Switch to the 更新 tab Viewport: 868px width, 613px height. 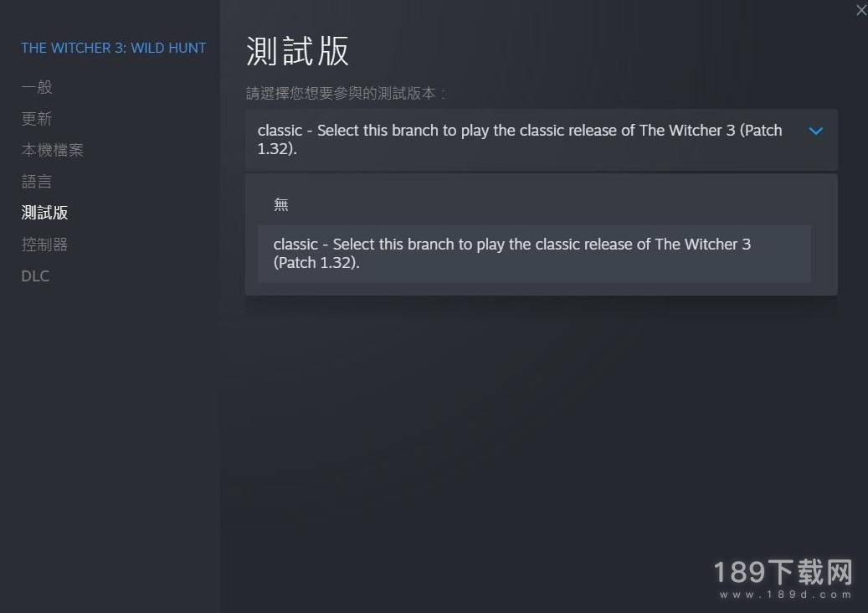pos(37,119)
